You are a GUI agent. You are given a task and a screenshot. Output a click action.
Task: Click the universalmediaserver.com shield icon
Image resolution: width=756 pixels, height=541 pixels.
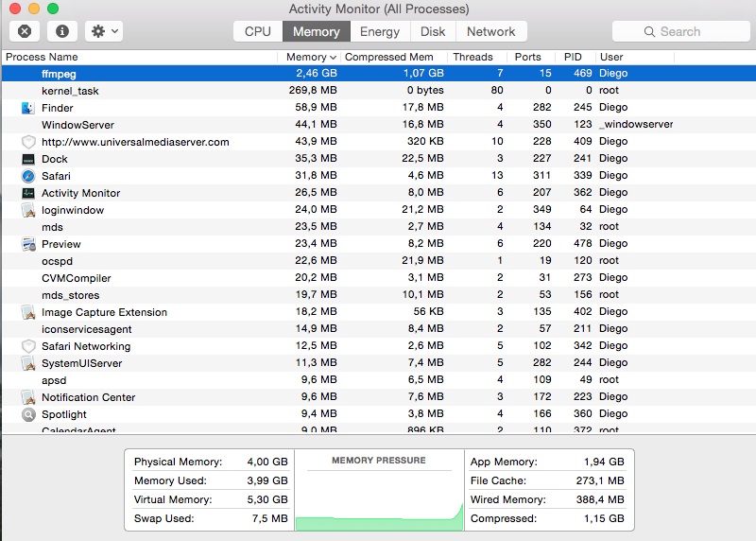coord(28,142)
